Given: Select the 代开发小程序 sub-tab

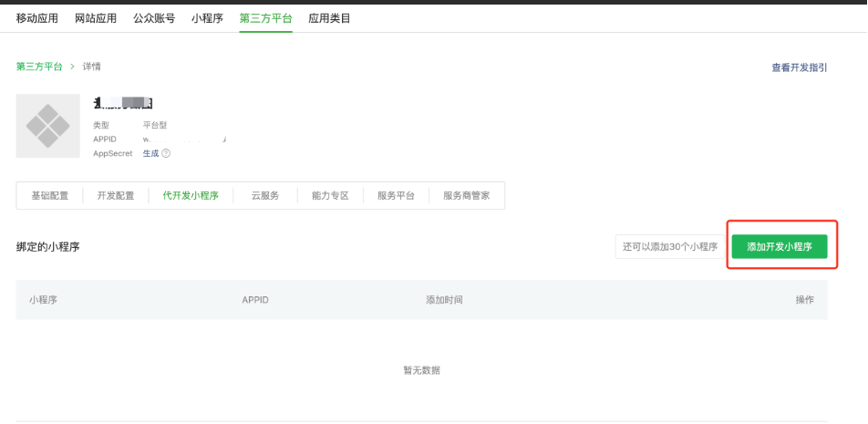Looking at the screenshot, I should (x=190, y=196).
